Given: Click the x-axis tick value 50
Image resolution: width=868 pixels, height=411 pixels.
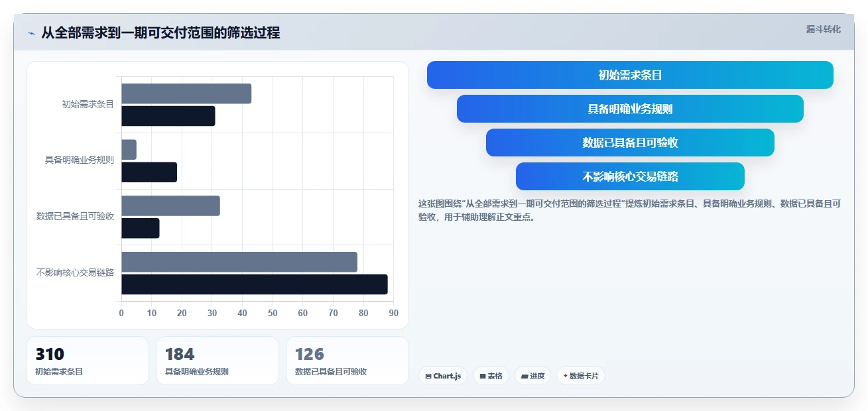Looking at the screenshot, I should (273, 314).
